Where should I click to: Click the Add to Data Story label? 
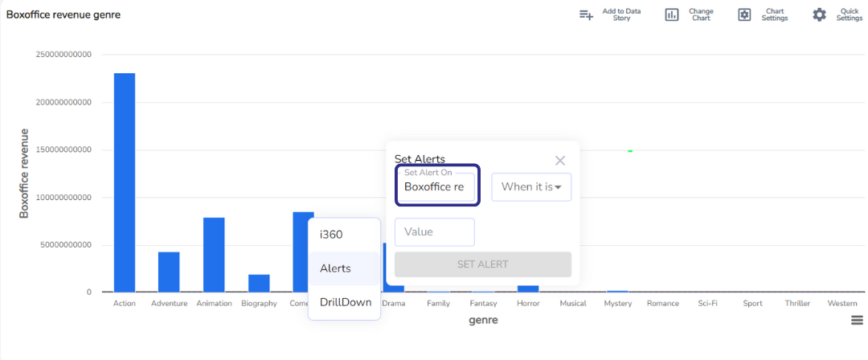(x=621, y=15)
